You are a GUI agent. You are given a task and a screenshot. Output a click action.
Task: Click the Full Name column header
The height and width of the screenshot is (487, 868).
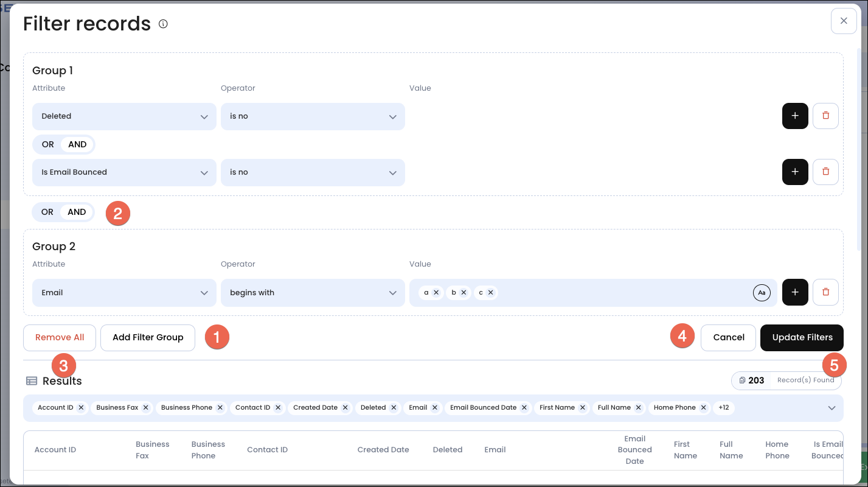coord(731,450)
